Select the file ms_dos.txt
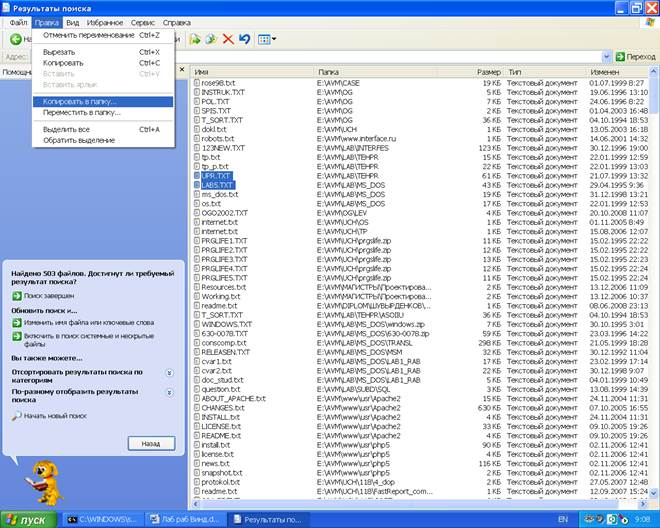660x528 pixels. coord(220,195)
